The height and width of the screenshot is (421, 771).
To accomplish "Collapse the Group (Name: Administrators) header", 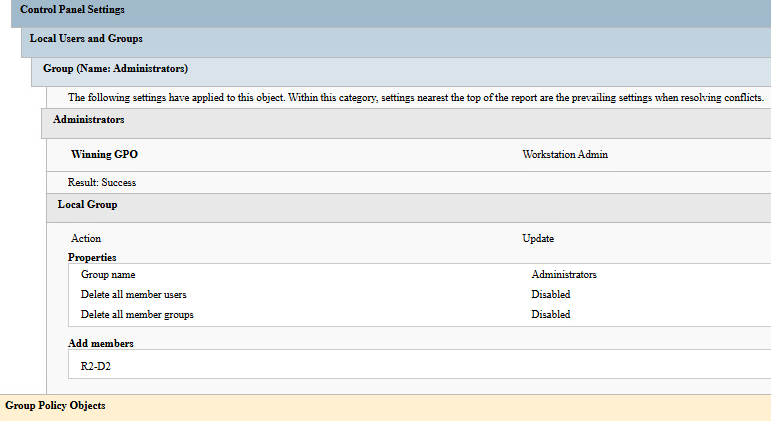I will click(116, 68).
